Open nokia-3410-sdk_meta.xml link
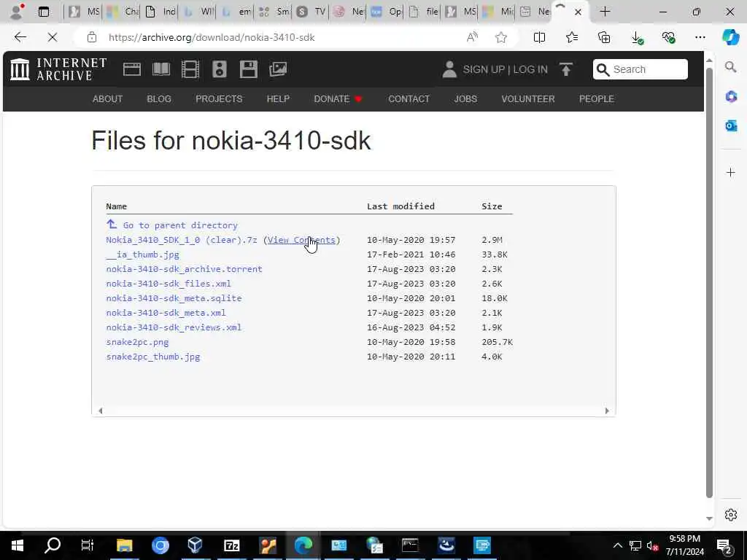The image size is (747, 560). tap(166, 313)
